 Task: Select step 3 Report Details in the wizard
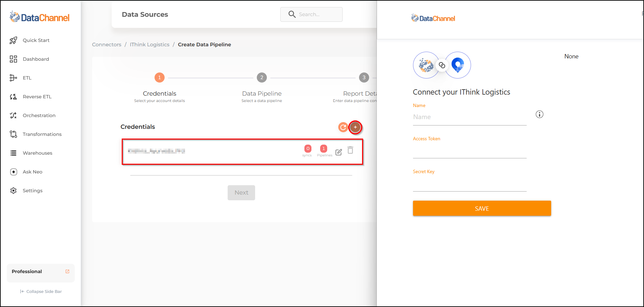364,78
